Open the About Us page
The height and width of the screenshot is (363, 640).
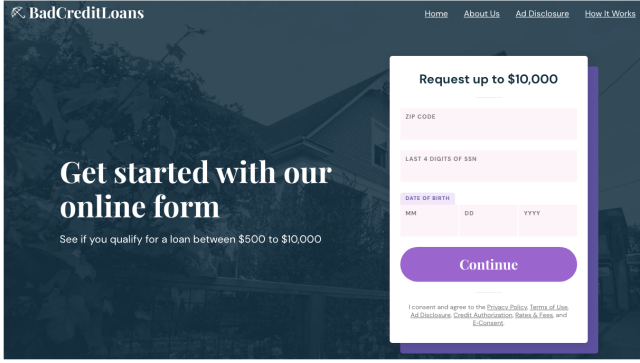pyautogui.click(x=482, y=14)
